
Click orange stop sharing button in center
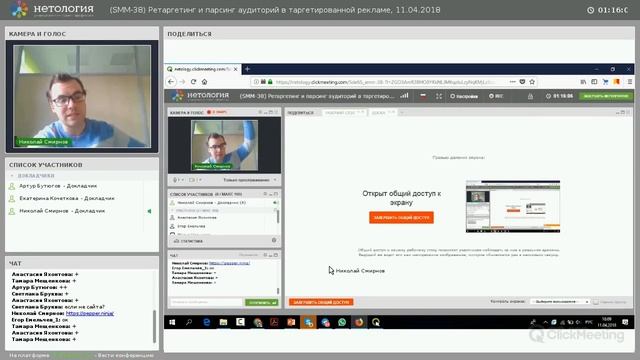[401, 218]
